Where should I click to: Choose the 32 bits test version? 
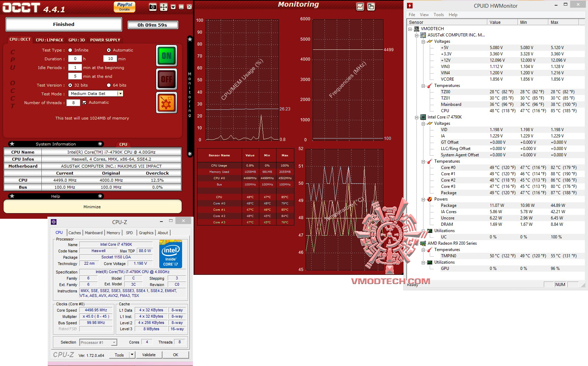click(70, 85)
